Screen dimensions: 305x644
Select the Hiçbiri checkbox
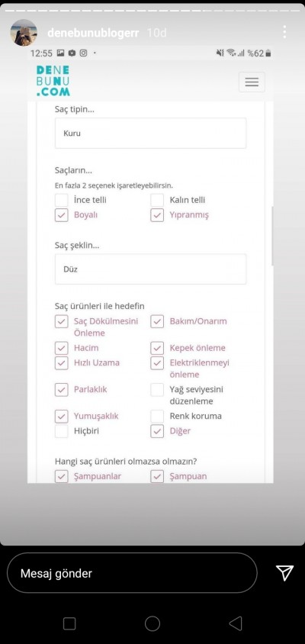[62, 431]
